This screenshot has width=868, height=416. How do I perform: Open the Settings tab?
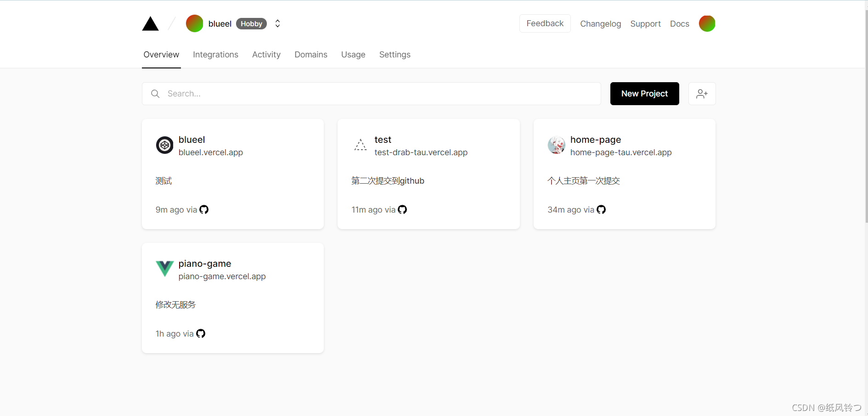coord(395,55)
